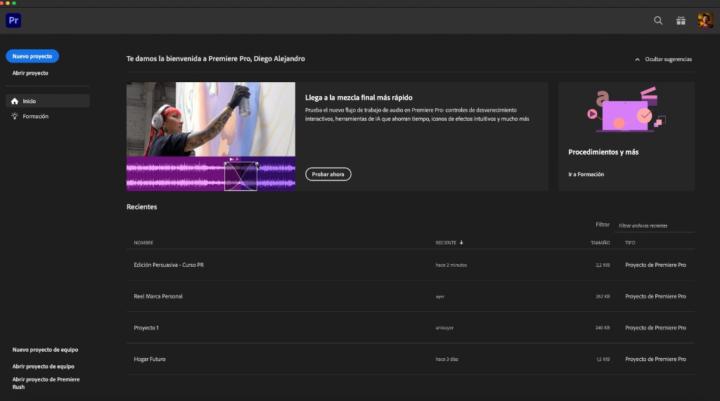Click Abrir proyecto in the sidebar
Viewport: 720px width, 401px height.
click(x=30, y=73)
